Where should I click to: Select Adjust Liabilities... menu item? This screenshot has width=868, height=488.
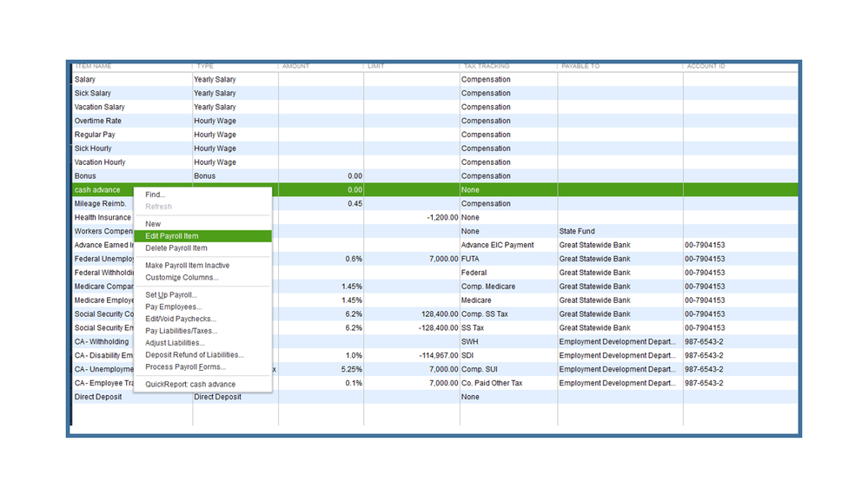(175, 343)
